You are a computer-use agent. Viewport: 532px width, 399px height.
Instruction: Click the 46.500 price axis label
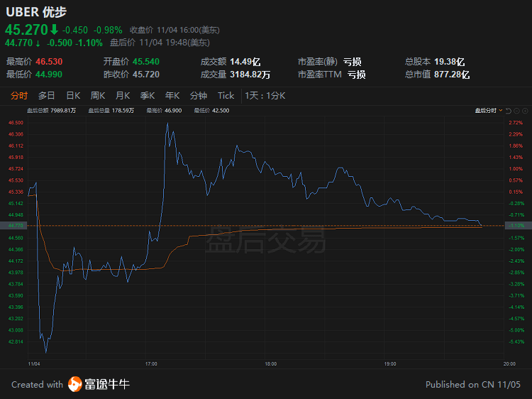(16, 123)
